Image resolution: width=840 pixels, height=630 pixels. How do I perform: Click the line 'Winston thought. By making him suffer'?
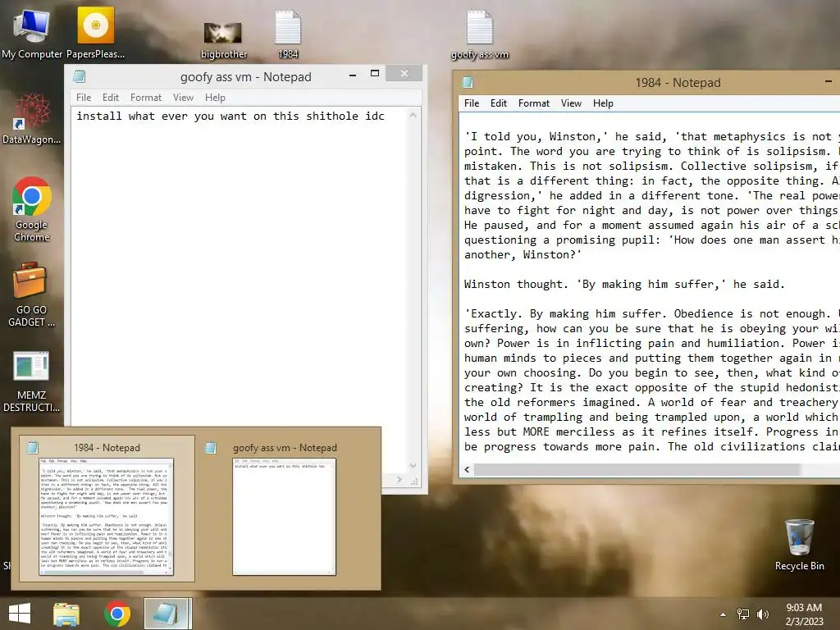(624, 285)
